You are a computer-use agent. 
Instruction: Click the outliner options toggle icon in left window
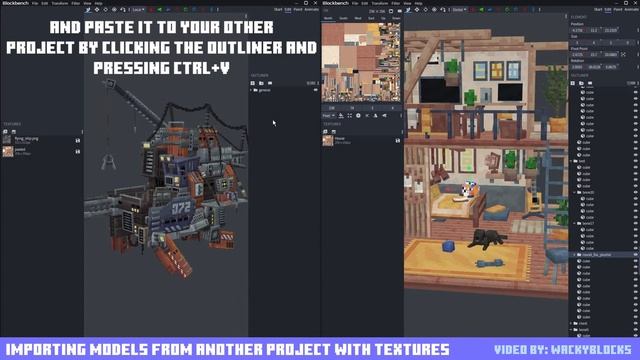click(x=270, y=83)
